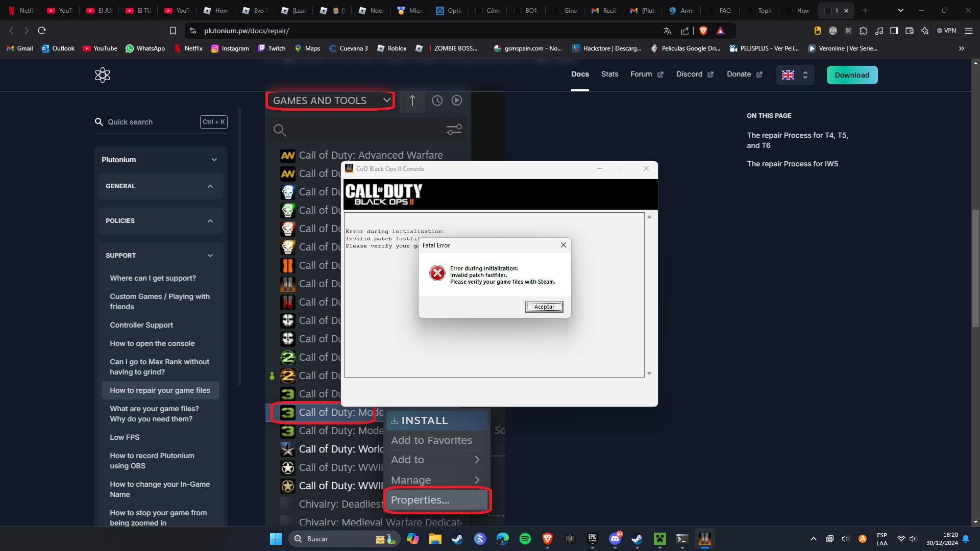Viewport: 980px width, 551px height.
Task: Click the magnifier icon in Quick search
Action: 99,122
